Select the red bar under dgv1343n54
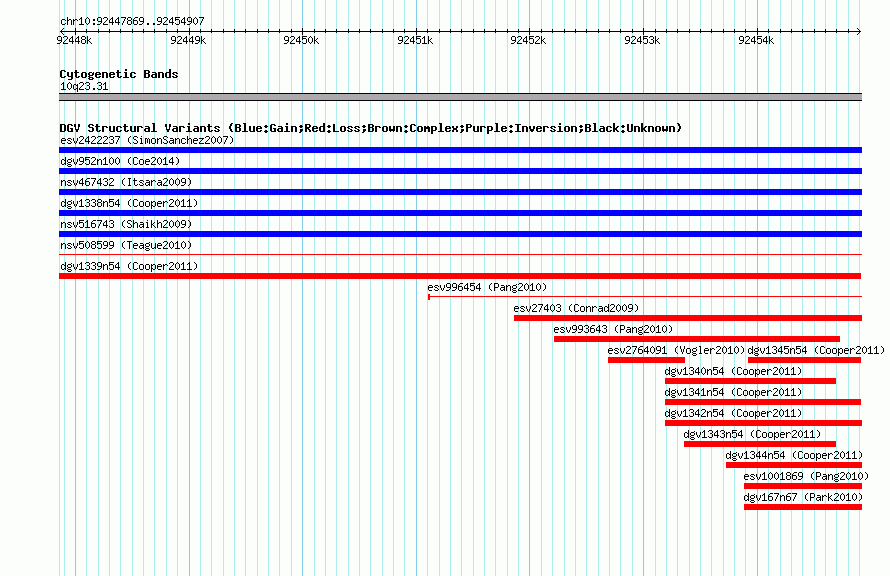This screenshot has width=890, height=576. [x=760, y=444]
